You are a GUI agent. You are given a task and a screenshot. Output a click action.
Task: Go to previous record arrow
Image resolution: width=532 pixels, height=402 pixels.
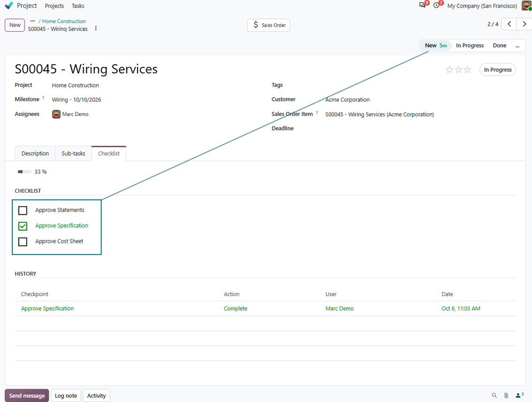[509, 24]
